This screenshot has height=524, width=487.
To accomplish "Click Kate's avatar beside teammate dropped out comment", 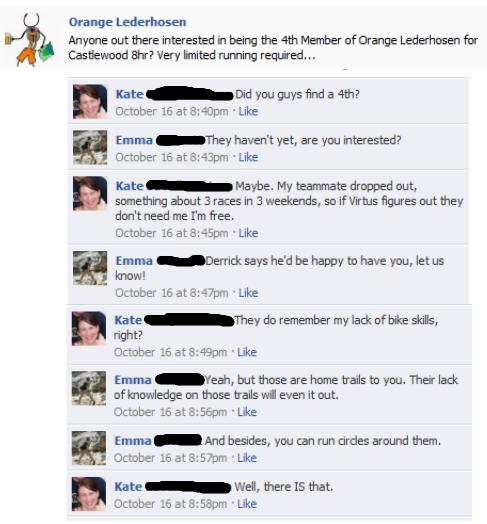I will [90, 193].
